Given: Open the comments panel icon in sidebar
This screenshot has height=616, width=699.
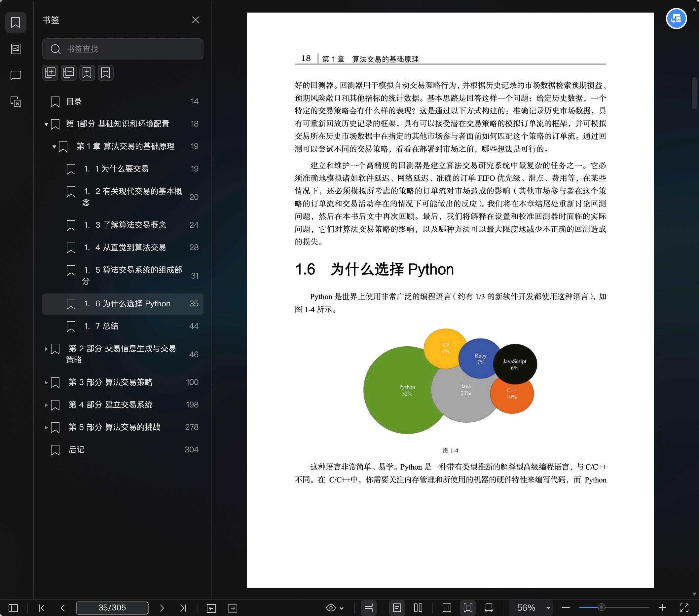Looking at the screenshot, I should pos(16,75).
